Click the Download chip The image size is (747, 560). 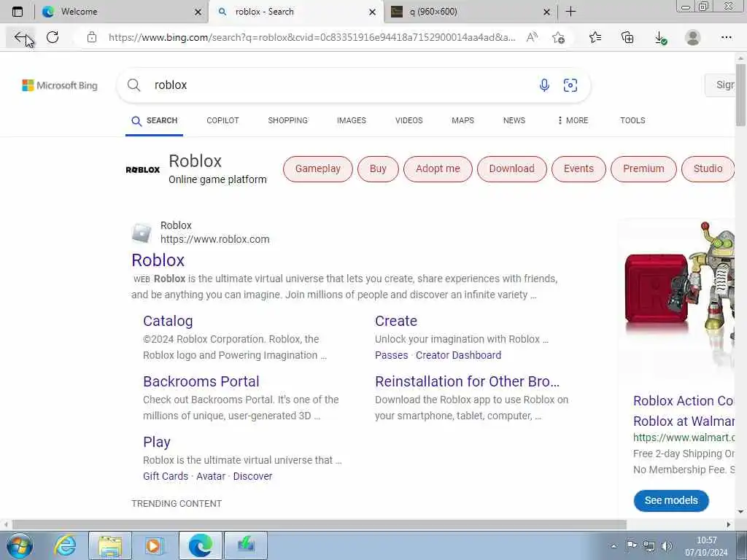click(511, 169)
